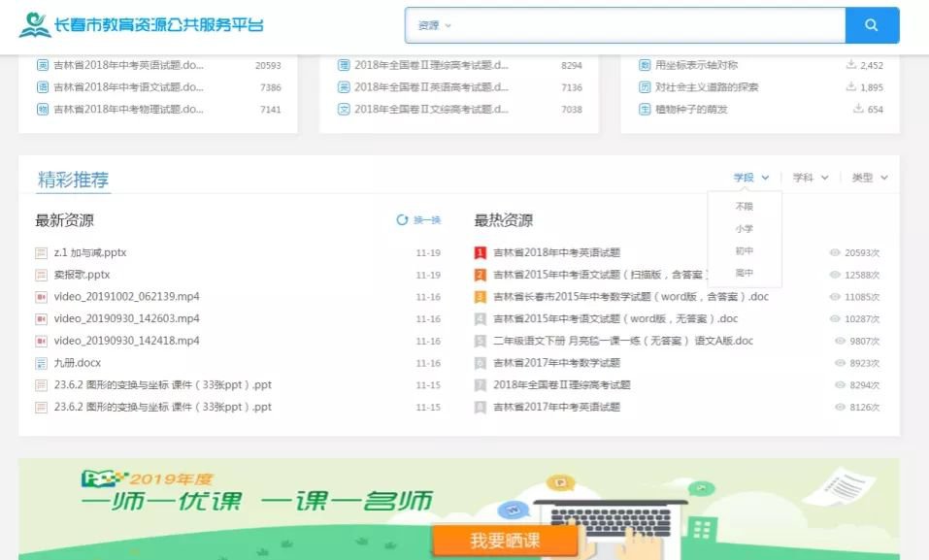Viewport: 929px width, 560px height.
Task: Click the subject icon for 植物种子的萌发
Action: click(x=645, y=110)
